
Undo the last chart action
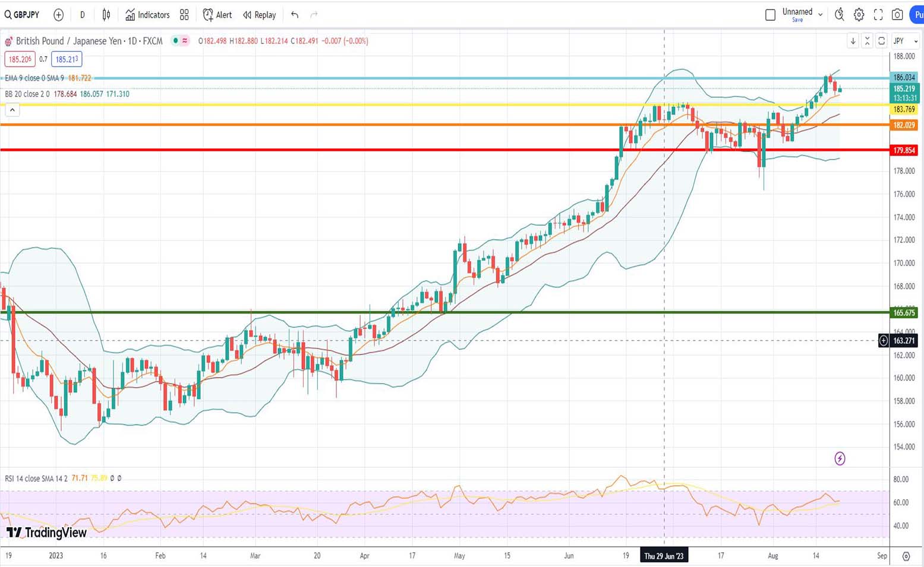click(x=295, y=15)
